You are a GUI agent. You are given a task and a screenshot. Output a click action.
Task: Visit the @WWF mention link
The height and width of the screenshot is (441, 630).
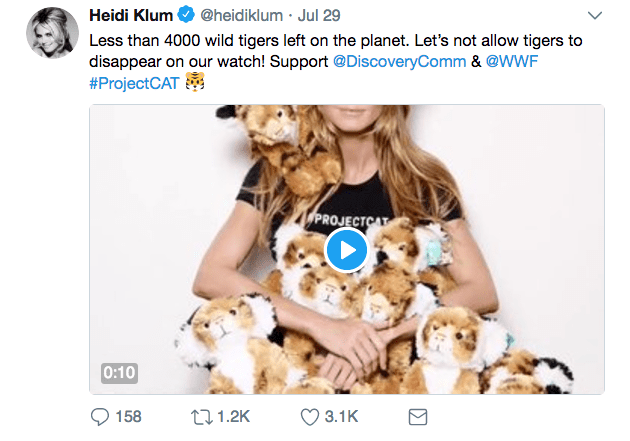511,61
